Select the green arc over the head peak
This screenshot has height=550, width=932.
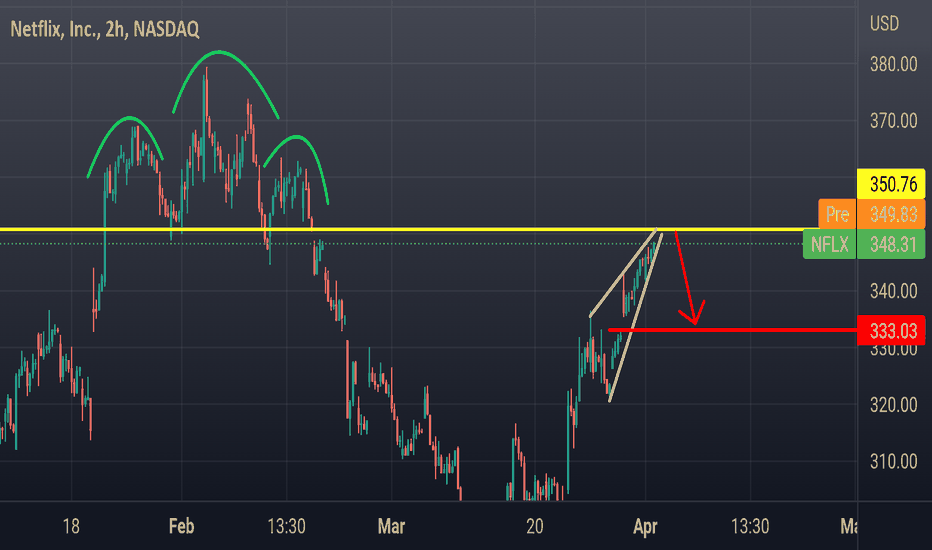[221, 52]
